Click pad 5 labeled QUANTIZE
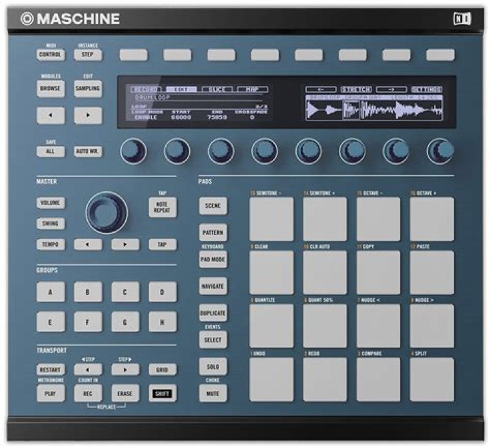The width and height of the screenshot is (490, 448). tap(272, 325)
